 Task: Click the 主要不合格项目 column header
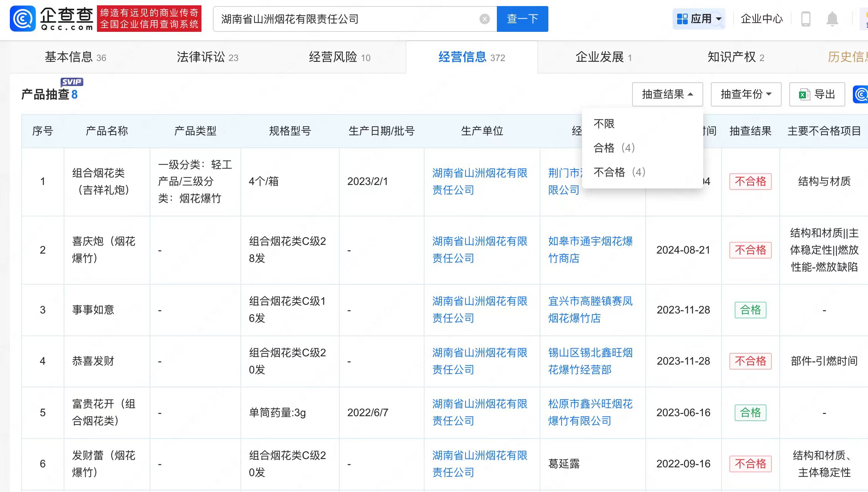click(824, 131)
